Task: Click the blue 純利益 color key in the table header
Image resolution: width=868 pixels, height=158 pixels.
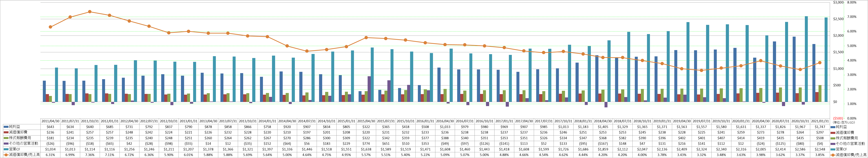Action: (x=6, y=127)
